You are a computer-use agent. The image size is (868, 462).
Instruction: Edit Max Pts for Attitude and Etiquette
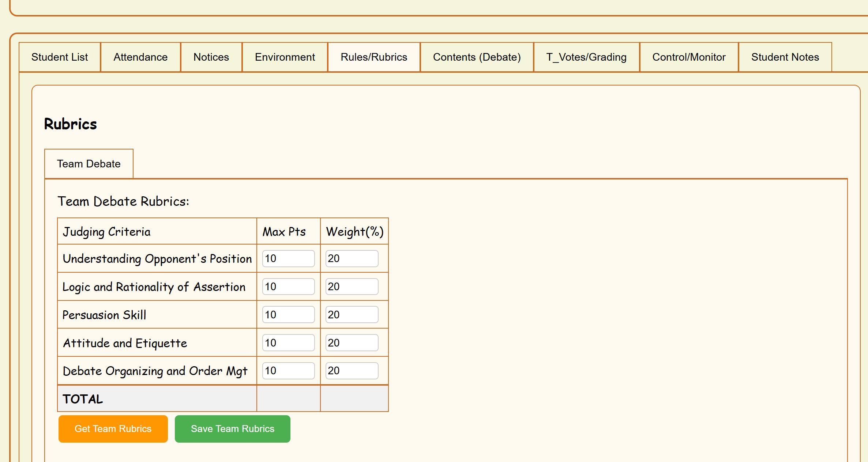point(288,343)
